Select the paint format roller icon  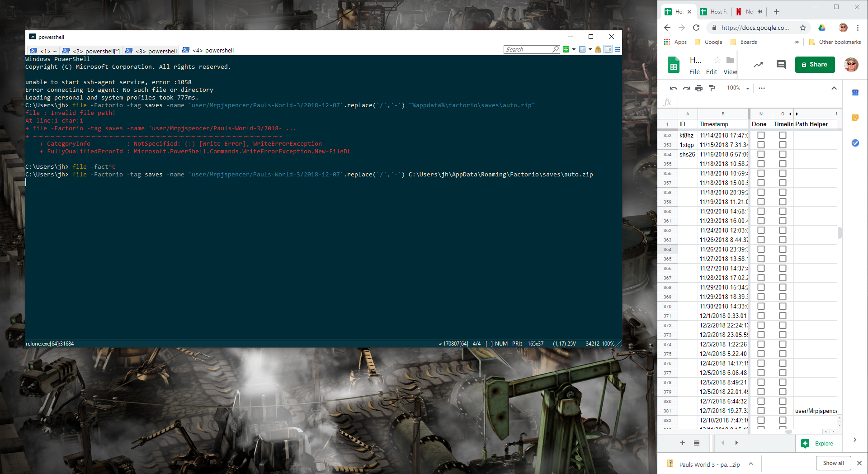pyautogui.click(x=712, y=88)
